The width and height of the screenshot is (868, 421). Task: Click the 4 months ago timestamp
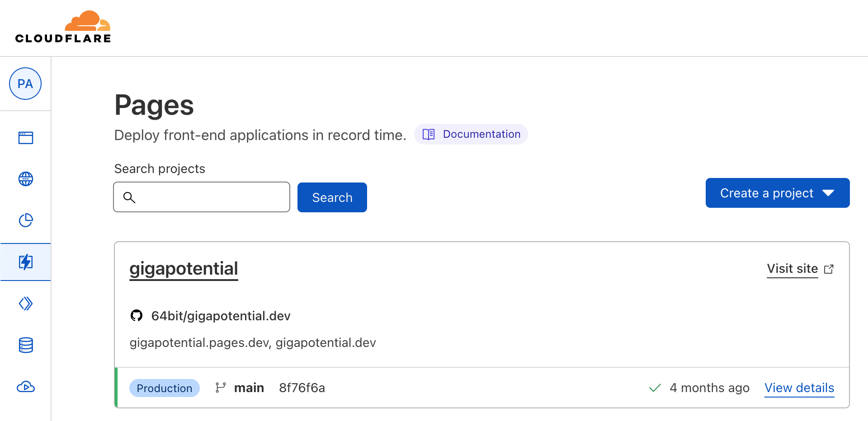[x=710, y=388]
